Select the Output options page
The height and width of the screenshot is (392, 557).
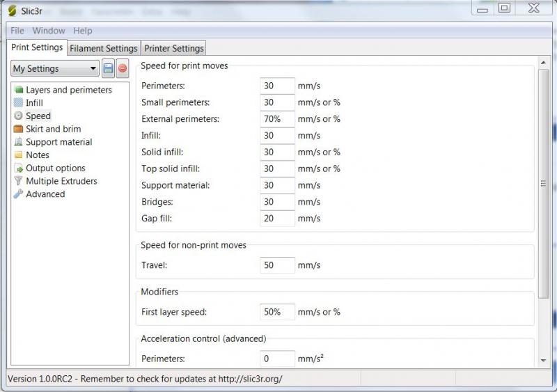pyautogui.click(x=56, y=168)
